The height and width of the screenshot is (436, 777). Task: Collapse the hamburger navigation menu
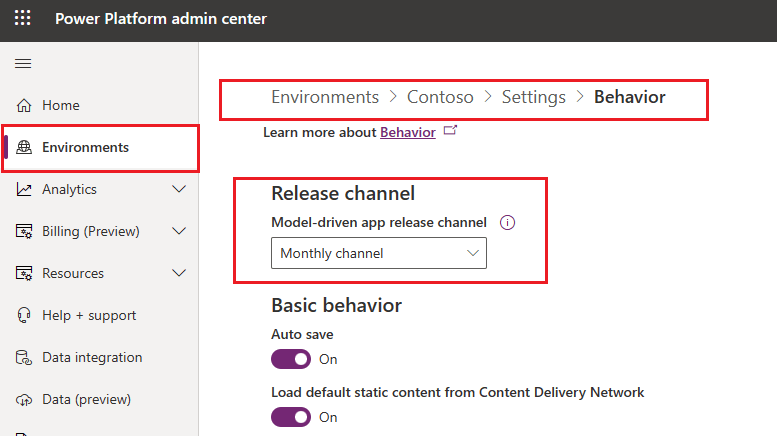22,63
